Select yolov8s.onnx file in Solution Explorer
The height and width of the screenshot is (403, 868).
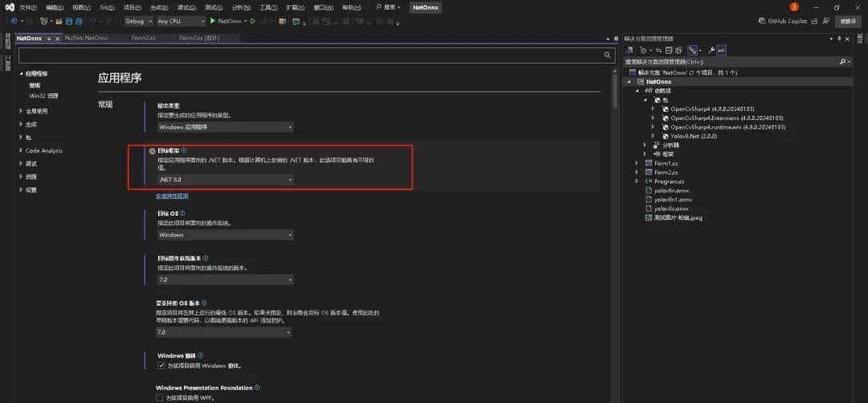(671, 208)
